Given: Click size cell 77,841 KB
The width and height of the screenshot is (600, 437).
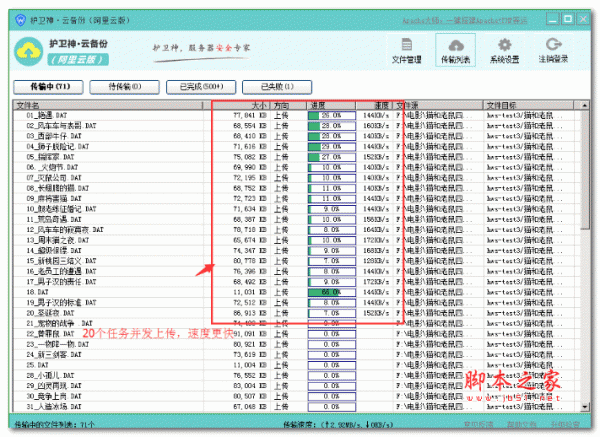Looking at the screenshot, I should (250, 116).
